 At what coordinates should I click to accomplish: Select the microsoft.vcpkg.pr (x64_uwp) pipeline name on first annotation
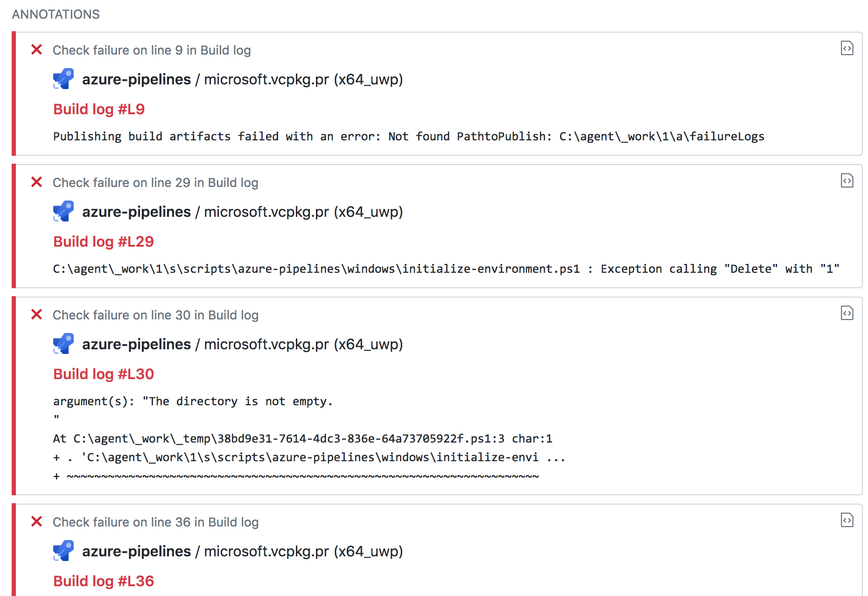click(303, 79)
